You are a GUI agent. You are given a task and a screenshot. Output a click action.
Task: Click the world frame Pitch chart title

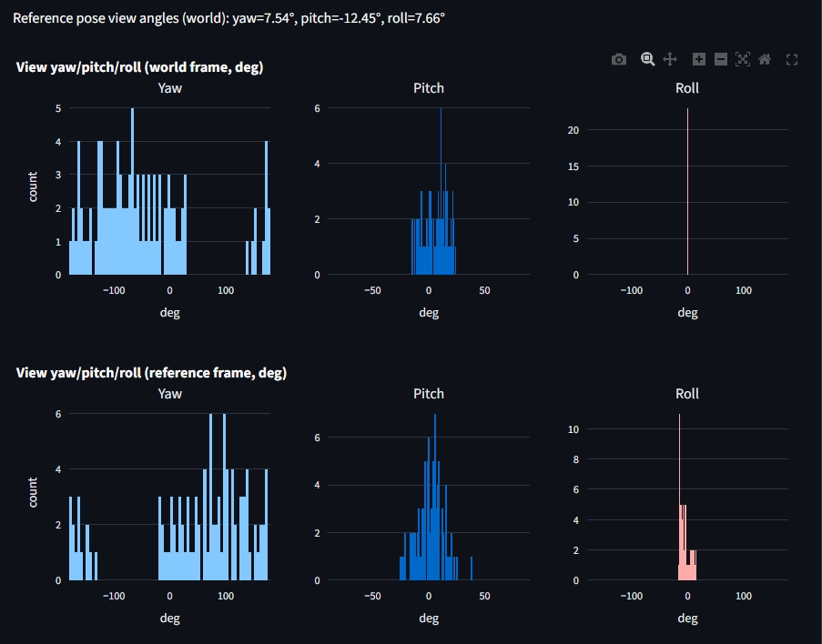pos(429,88)
